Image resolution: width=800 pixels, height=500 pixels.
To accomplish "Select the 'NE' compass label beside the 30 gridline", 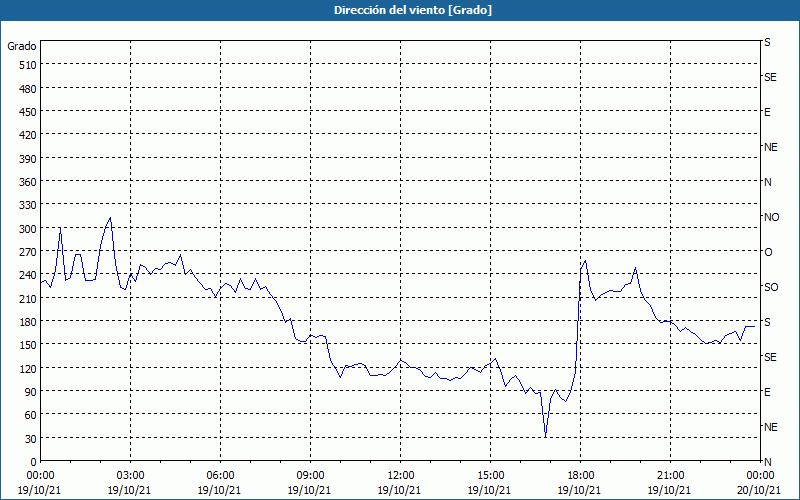I will (770, 427).
